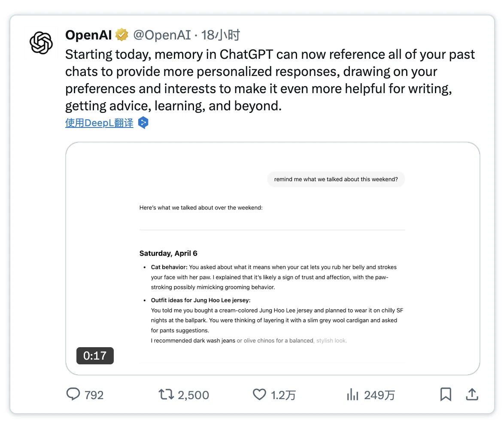The width and height of the screenshot is (504, 424).
Task: Click the 使用DeepL翻译 translate link
Action: [99, 123]
